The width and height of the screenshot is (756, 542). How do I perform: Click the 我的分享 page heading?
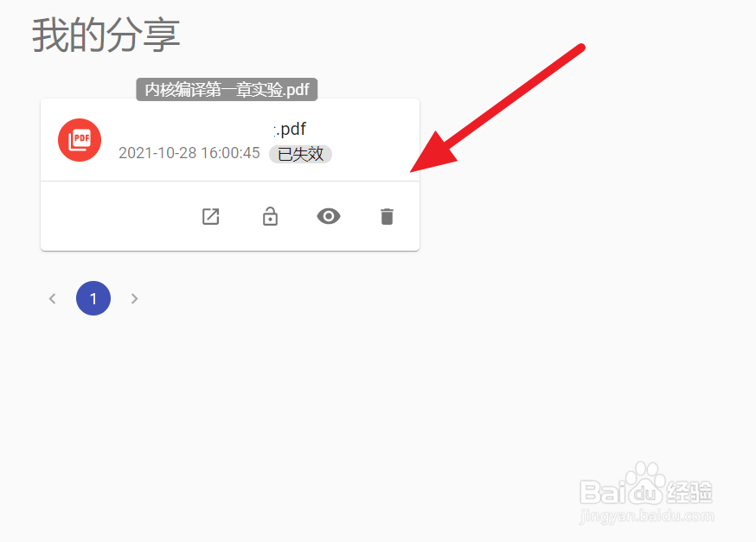[x=106, y=35]
